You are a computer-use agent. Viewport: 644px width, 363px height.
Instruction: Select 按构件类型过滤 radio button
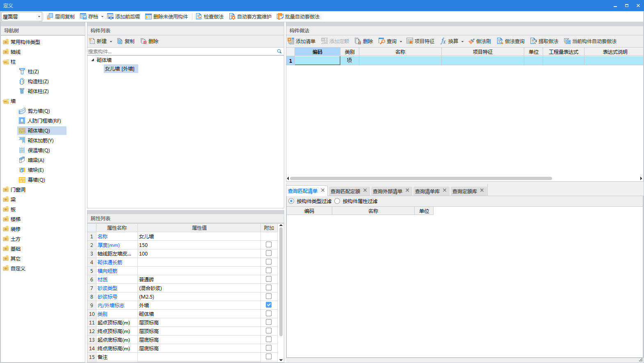291,201
